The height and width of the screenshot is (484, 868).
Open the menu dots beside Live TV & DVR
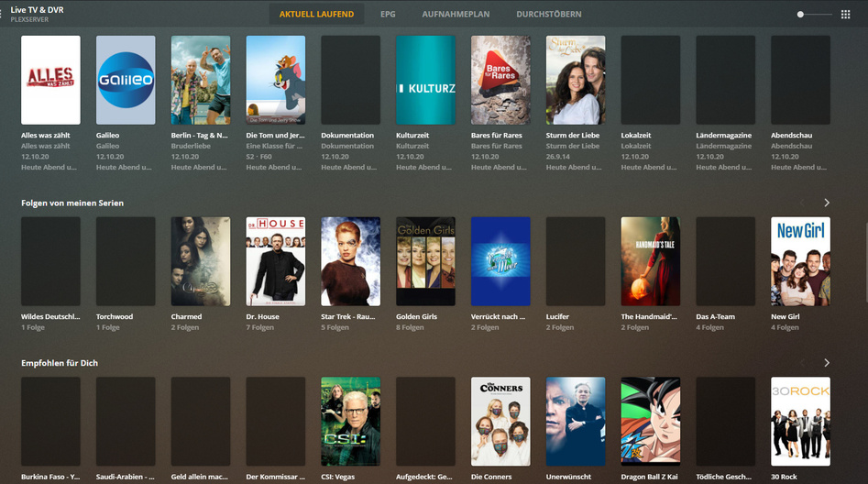[1, 14]
